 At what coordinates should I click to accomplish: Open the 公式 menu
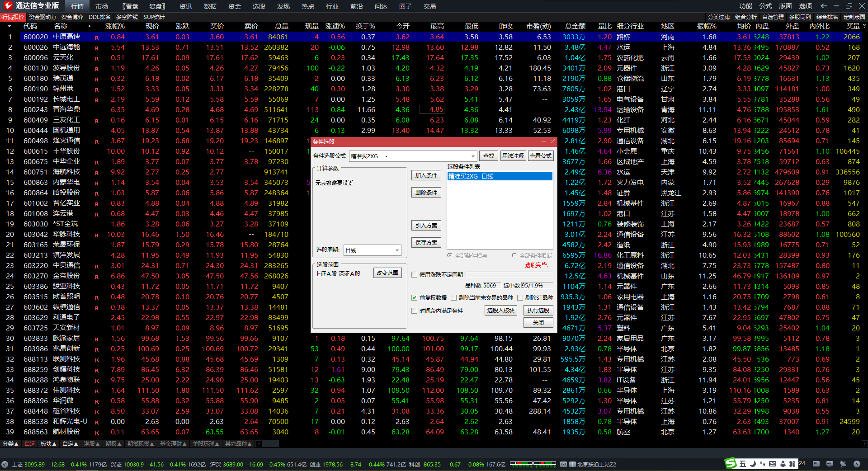coord(765,6)
